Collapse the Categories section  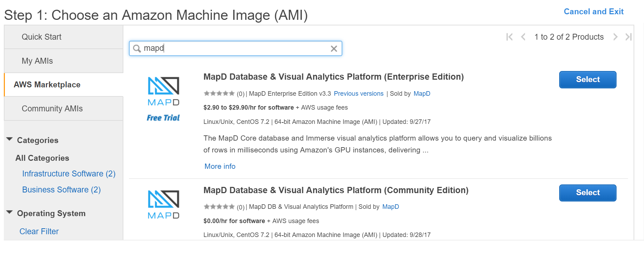pos(10,140)
